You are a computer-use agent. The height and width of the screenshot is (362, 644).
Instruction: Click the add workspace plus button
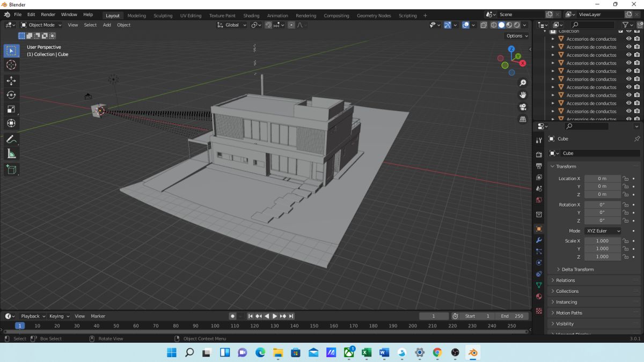pos(426,16)
